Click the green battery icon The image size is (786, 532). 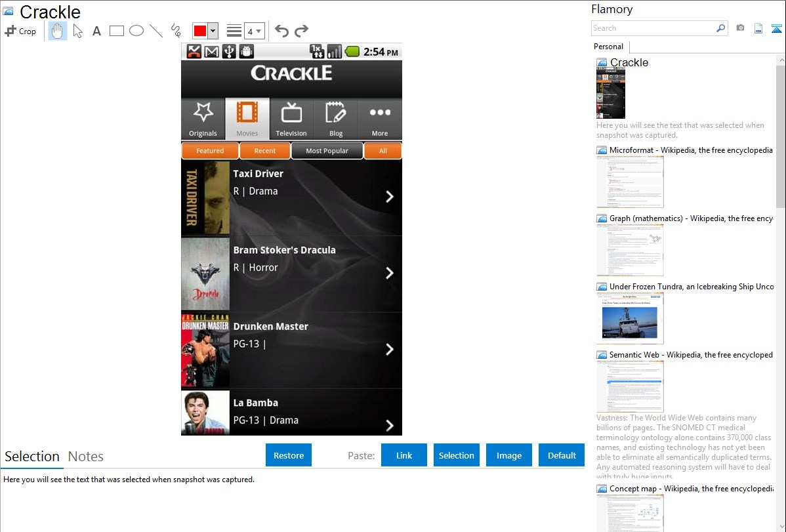pos(352,51)
